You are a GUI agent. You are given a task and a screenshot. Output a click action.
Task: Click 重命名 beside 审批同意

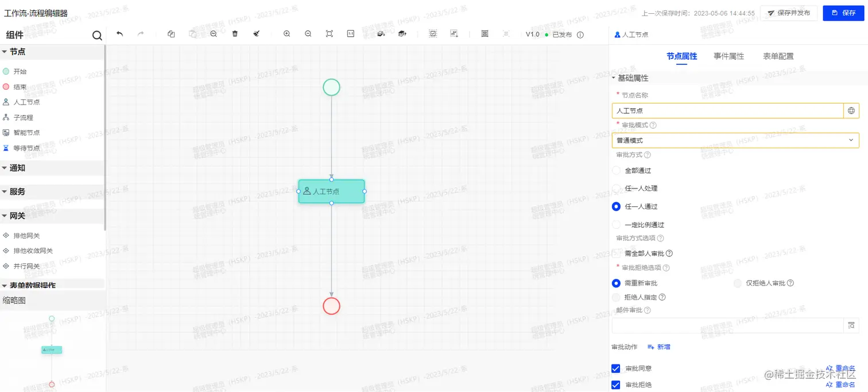[840, 368]
